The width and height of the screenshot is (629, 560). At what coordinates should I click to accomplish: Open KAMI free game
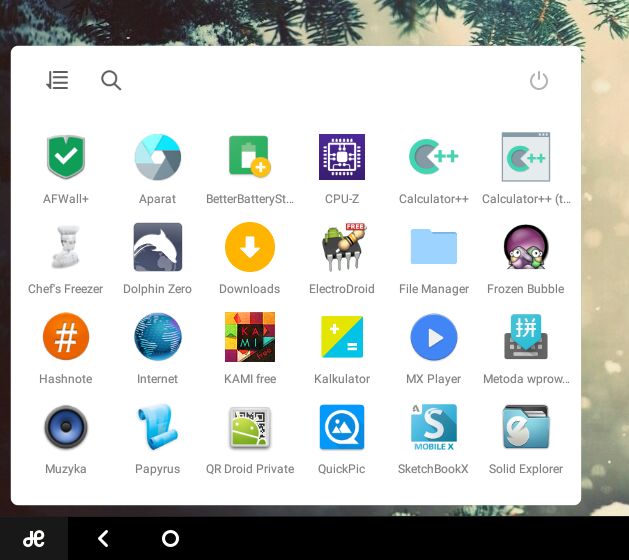click(x=250, y=337)
